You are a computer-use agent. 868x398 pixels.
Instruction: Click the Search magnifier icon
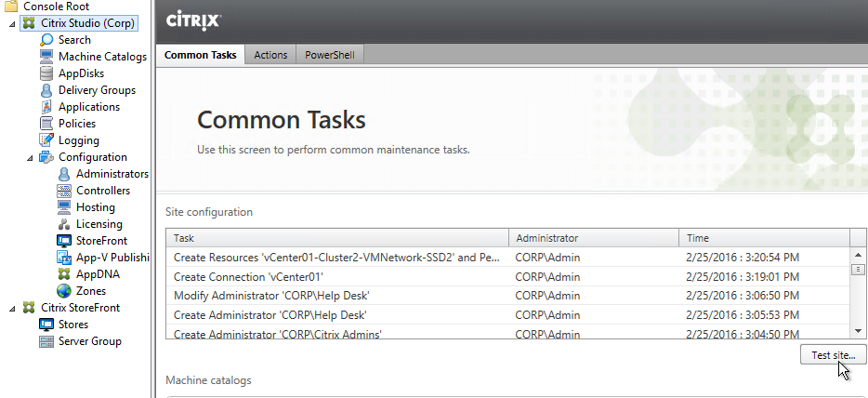point(47,40)
